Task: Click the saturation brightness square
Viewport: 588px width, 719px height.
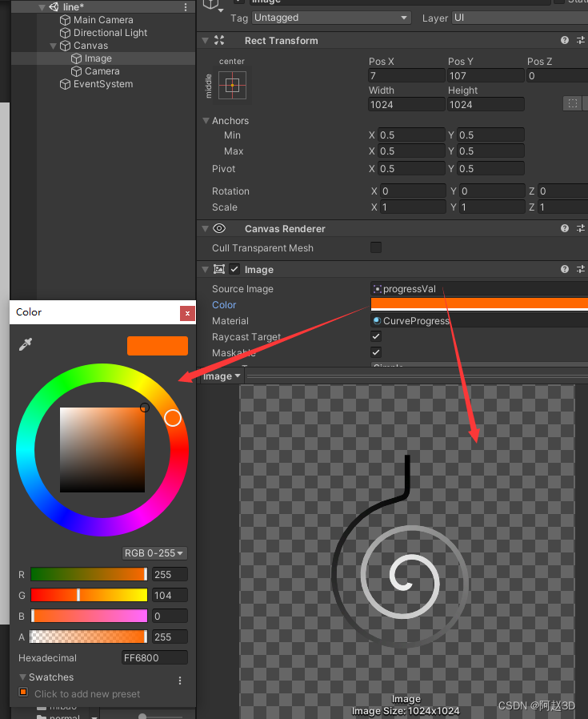Action: pos(102,450)
